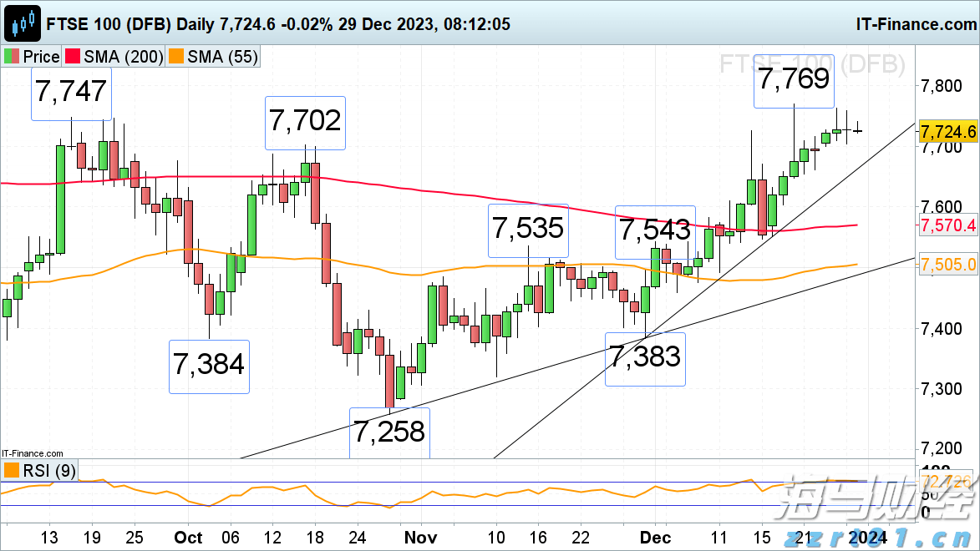Select the RSI (9) indicator label

tap(50, 471)
